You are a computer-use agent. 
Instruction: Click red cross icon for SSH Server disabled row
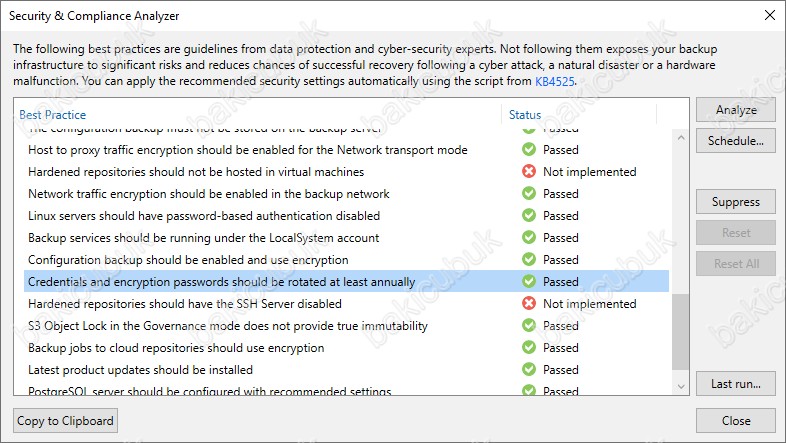529,304
